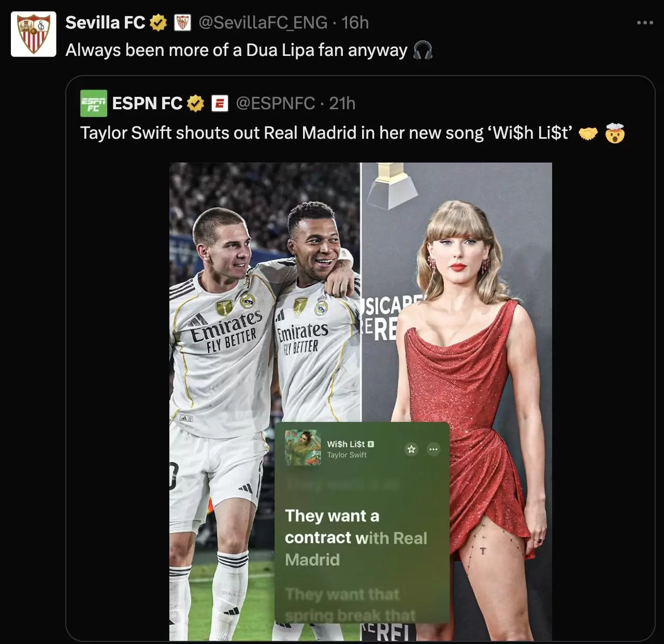Click the green ESPN FC avatar
This screenshot has width=664, height=644.
pyautogui.click(x=94, y=104)
